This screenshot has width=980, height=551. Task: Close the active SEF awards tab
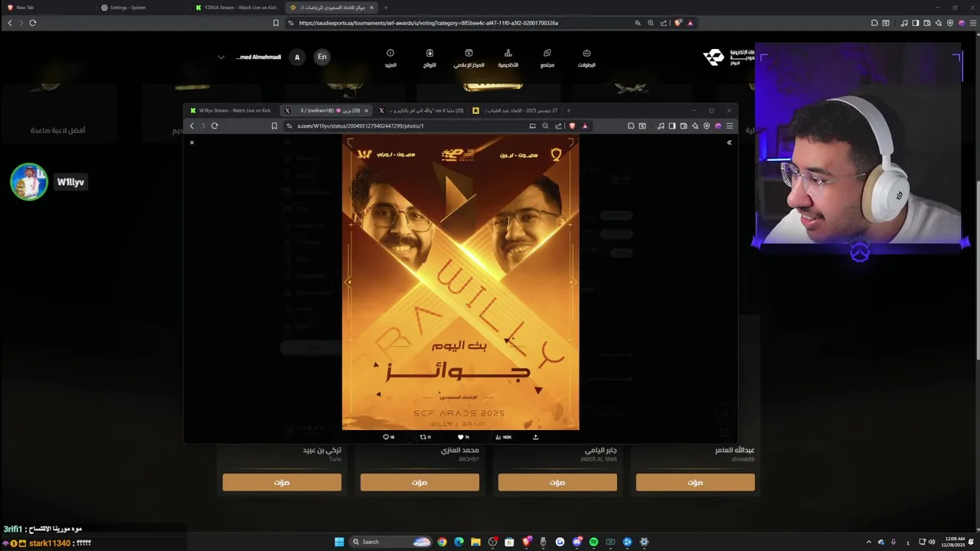click(x=372, y=8)
